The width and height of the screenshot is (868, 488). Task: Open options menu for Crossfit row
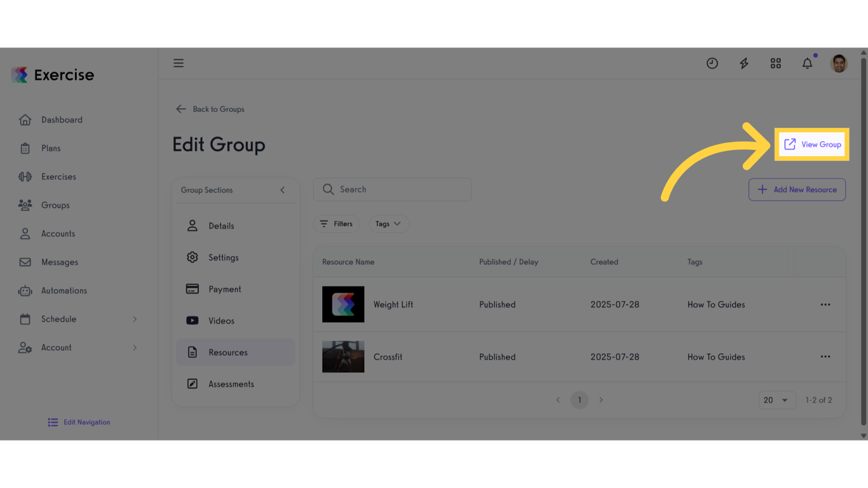pos(825,356)
